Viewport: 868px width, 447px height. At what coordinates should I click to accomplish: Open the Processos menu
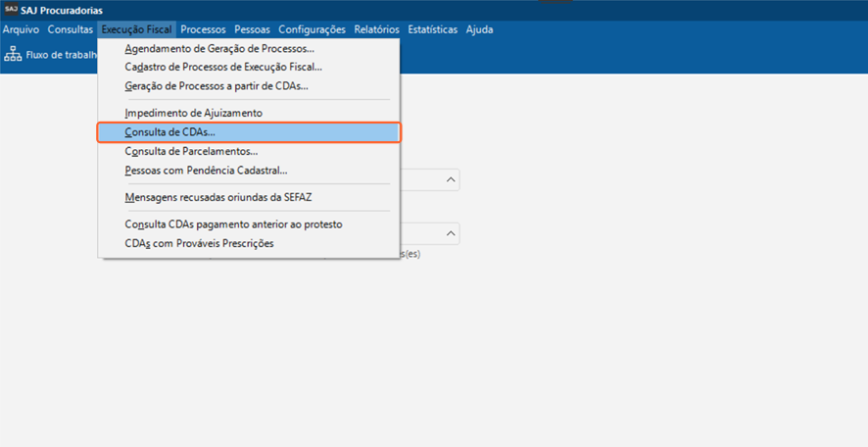point(203,30)
